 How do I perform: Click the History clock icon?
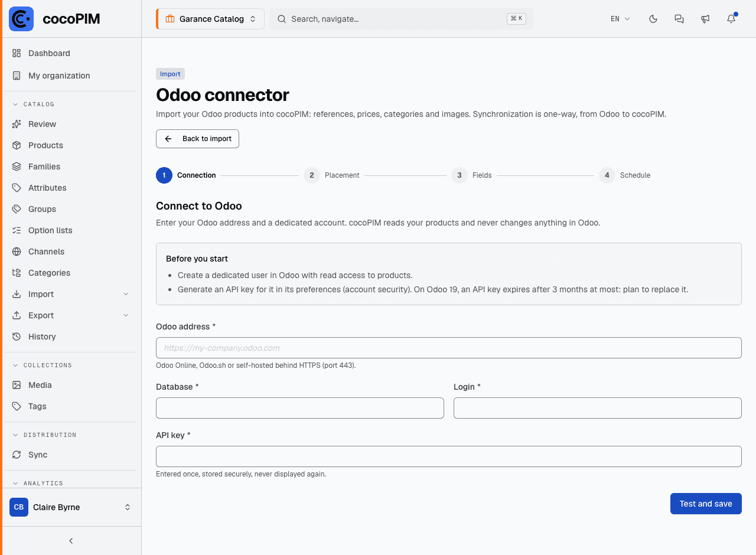tap(17, 337)
